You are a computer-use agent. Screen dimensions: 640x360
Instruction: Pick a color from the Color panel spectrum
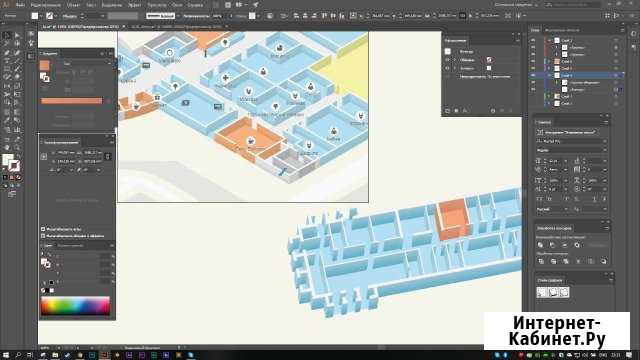click(x=75, y=306)
